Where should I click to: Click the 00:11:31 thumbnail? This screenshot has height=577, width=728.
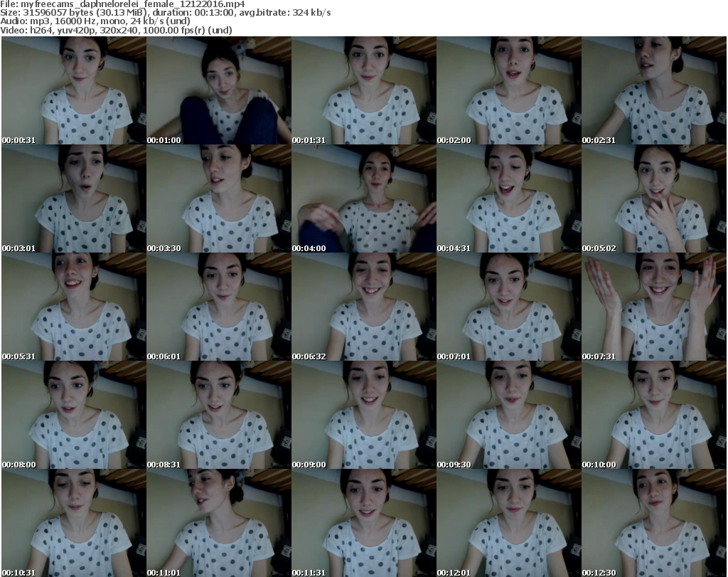click(x=363, y=523)
